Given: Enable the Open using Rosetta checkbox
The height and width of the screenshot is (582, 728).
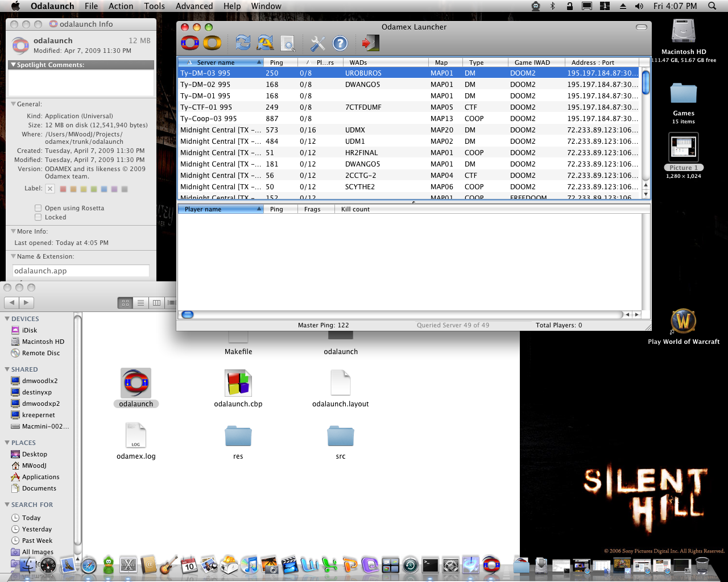Looking at the screenshot, I should (38, 208).
